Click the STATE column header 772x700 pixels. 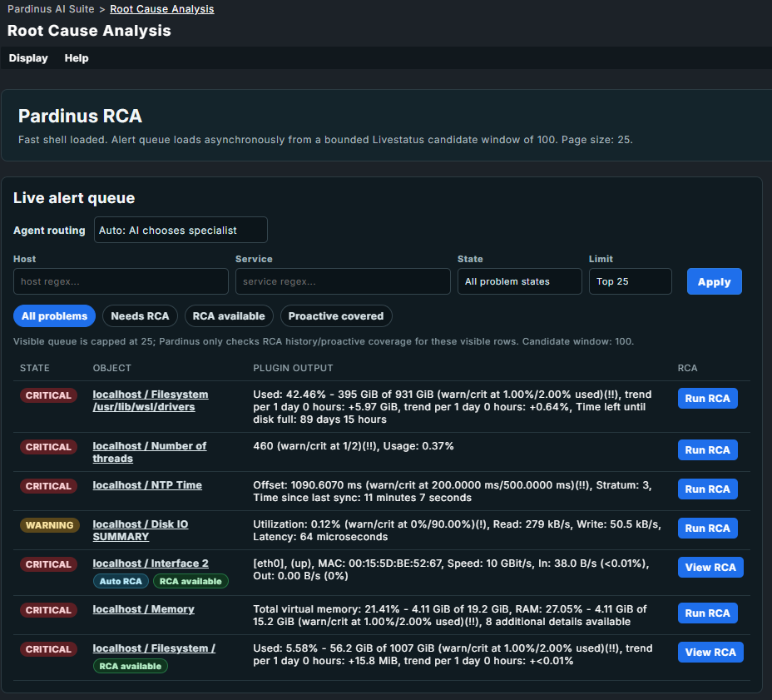point(34,368)
